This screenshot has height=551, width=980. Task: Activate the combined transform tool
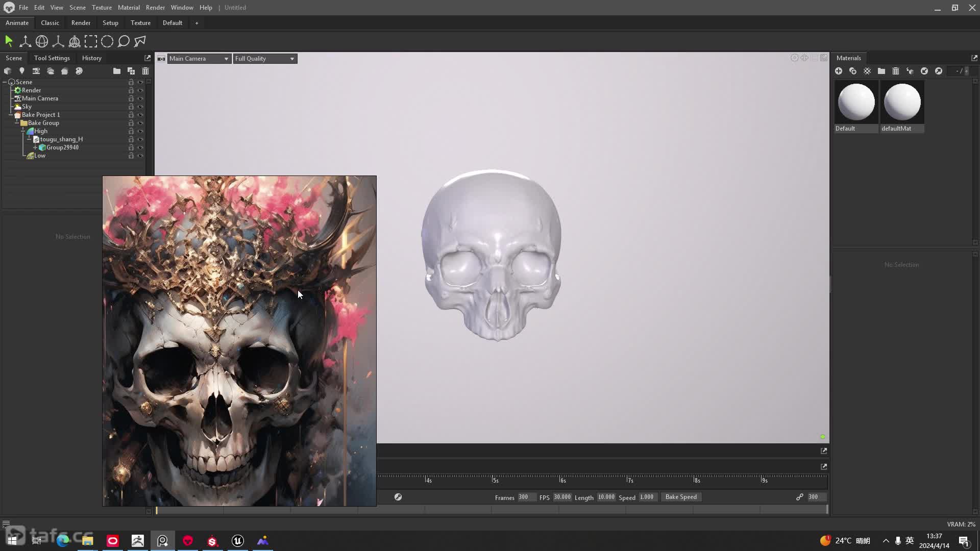pyautogui.click(x=75, y=41)
